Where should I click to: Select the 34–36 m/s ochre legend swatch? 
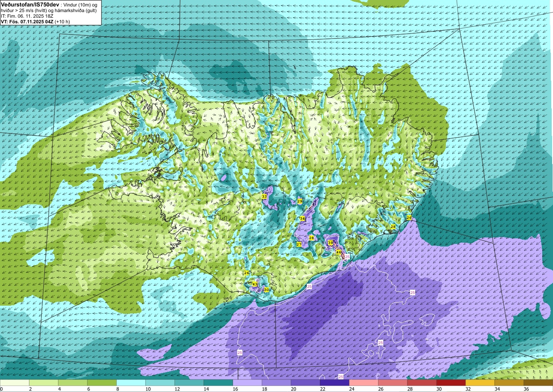[x=509, y=383]
